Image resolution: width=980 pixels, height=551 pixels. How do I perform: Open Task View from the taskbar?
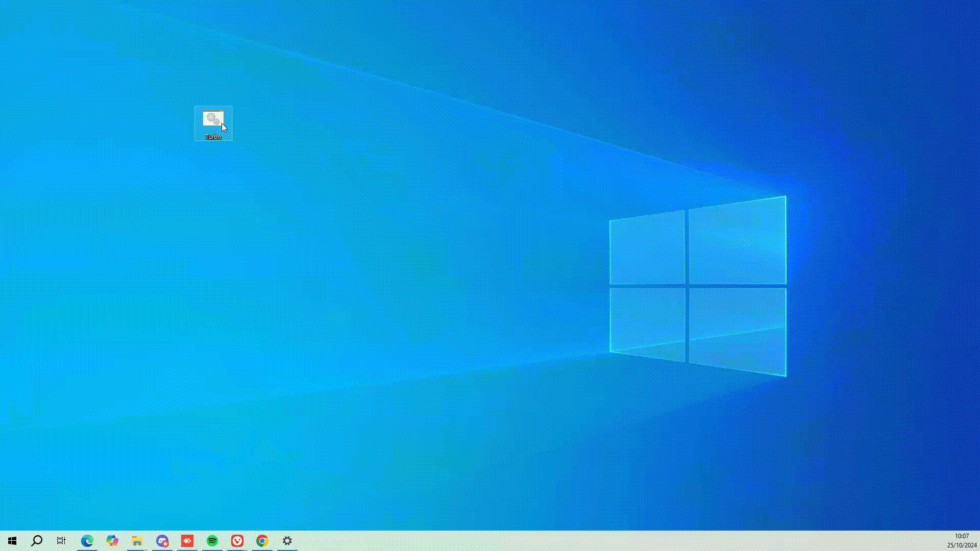[x=61, y=541]
